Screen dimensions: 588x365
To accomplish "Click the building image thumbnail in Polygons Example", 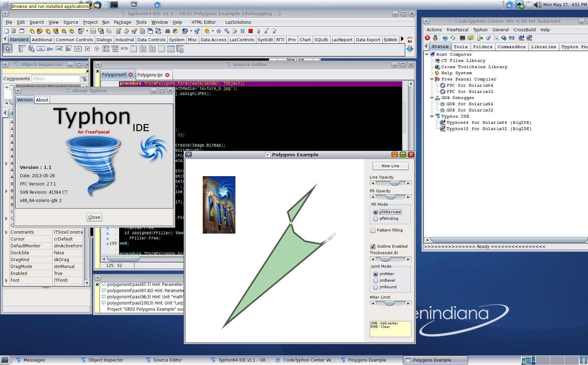I will 219,205.
